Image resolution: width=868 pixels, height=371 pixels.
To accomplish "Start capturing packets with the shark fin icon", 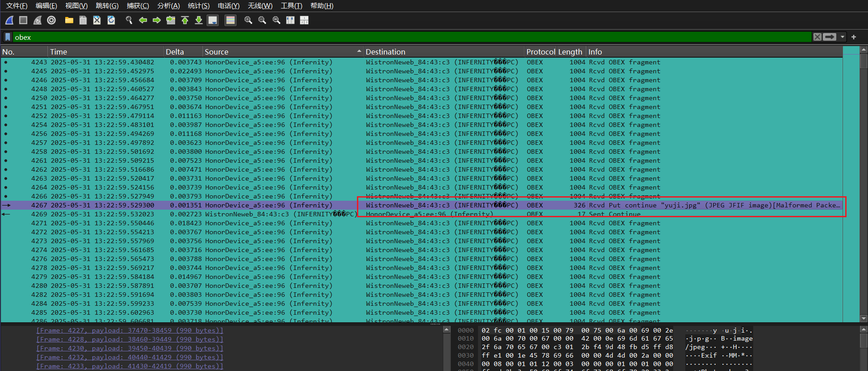I will tap(9, 20).
